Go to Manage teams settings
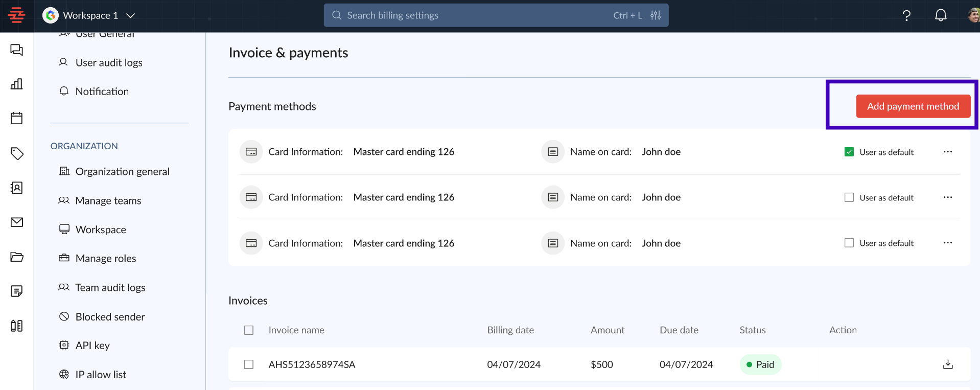 pyautogui.click(x=108, y=201)
